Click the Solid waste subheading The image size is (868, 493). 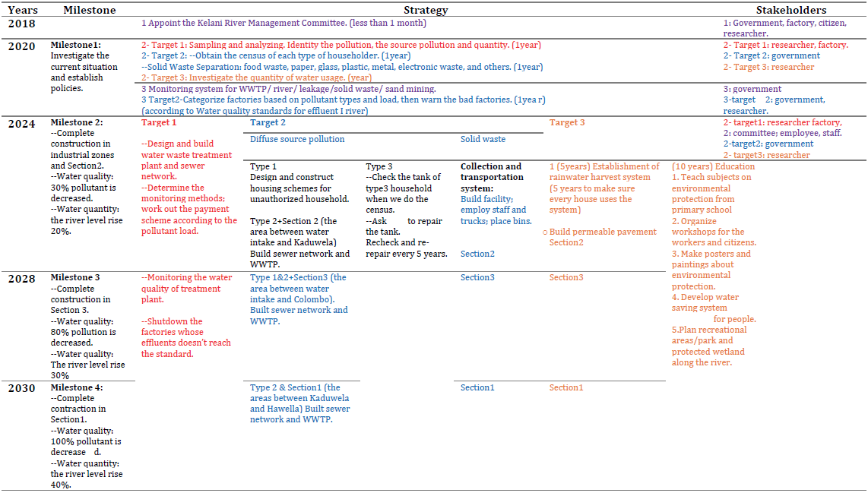(483, 139)
